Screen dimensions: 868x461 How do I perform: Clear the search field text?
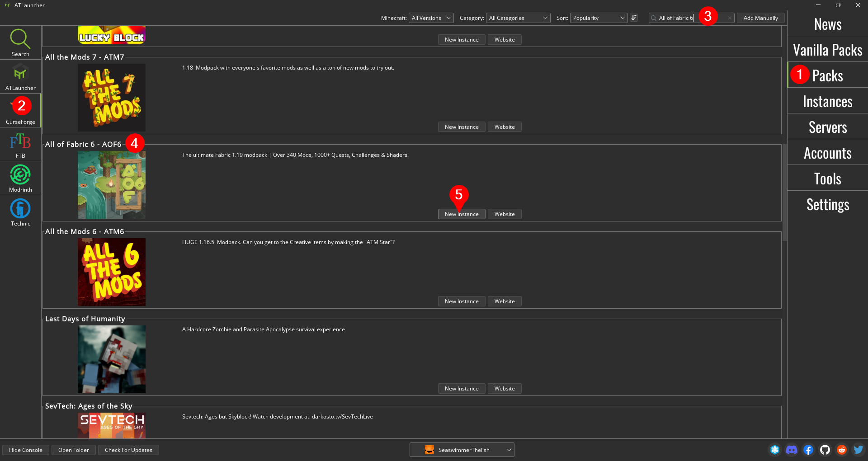[729, 18]
